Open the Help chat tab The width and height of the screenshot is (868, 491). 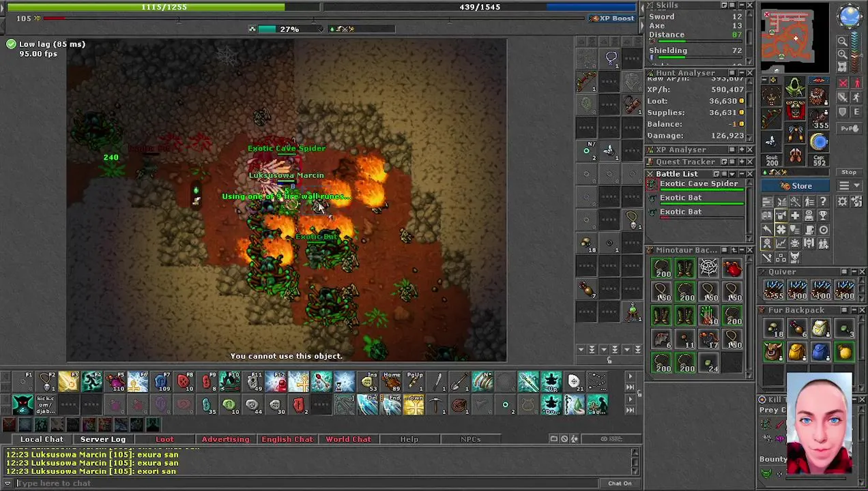click(409, 439)
